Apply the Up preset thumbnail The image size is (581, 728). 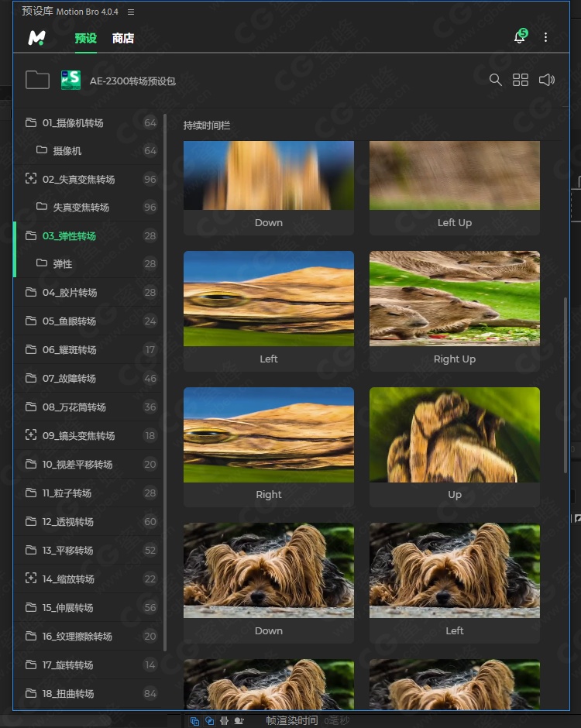[455, 434]
